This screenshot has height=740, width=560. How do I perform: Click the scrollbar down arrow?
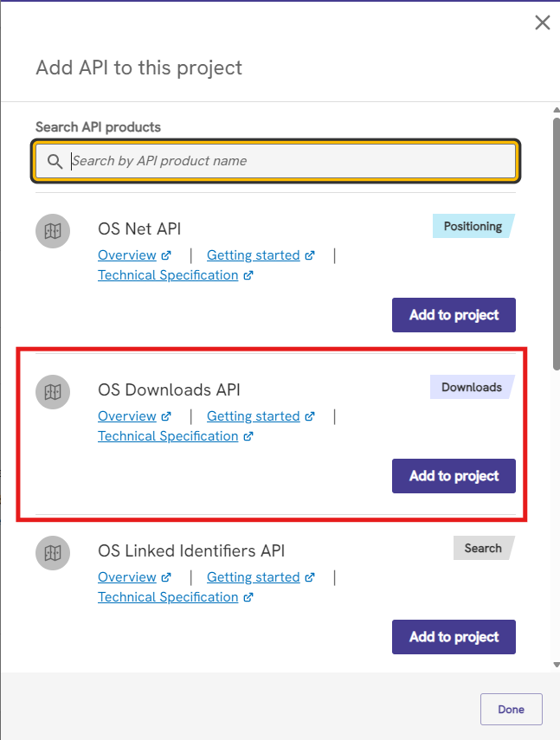557,665
